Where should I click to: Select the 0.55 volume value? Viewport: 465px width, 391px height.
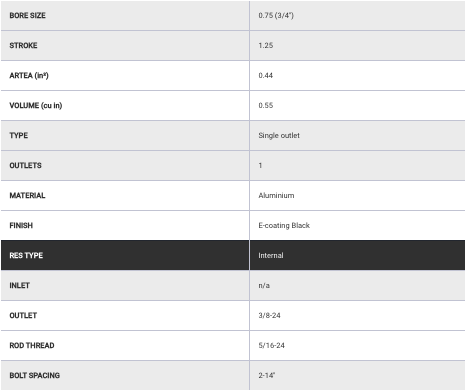tap(266, 105)
